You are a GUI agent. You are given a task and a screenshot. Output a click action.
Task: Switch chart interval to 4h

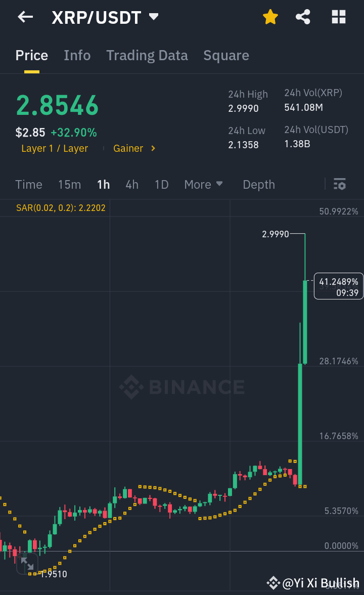tap(132, 185)
